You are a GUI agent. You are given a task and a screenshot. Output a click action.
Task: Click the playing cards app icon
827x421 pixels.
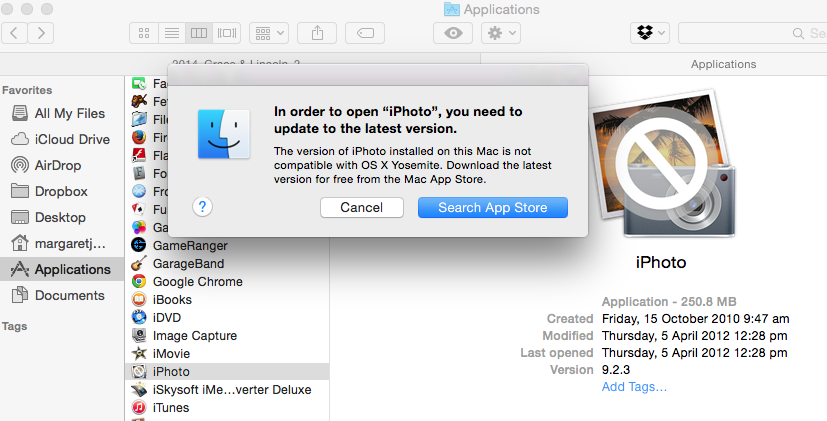pos(139,209)
